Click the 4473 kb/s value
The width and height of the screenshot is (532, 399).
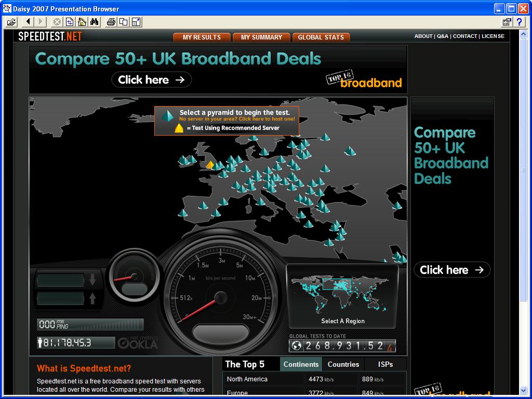point(321,379)
